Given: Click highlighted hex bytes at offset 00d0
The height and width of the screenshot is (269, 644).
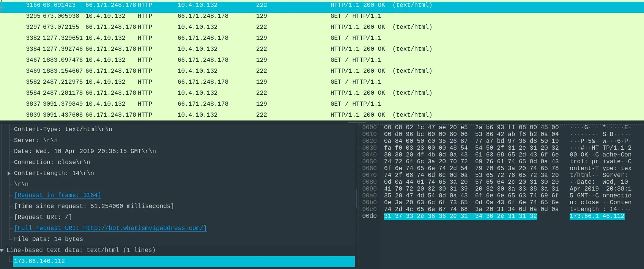Looking at the screenshot, I should click(x=460, y=216).
